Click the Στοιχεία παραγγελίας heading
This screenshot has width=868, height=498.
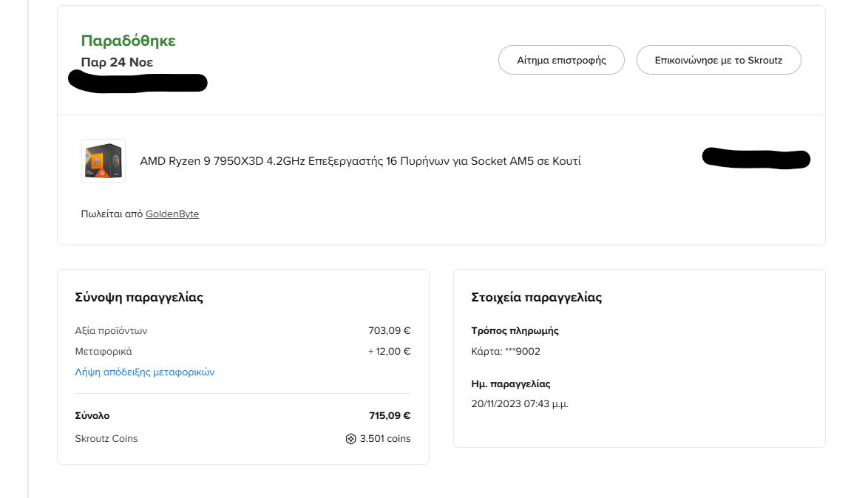click(x=537, y=297)
